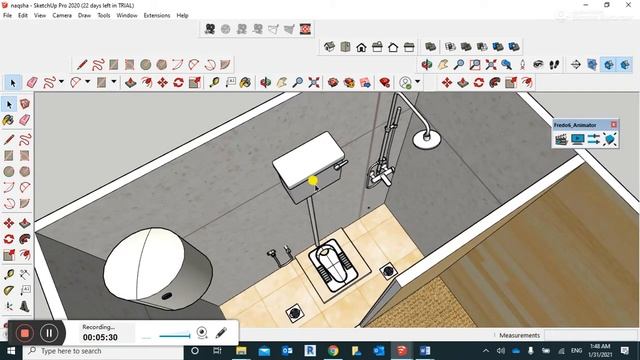The height and width of the screenshot is (360, 640).
Task: Click the Paint Bucket in the horizontal Getting Started toolbar
Action: tap(245, 82)
